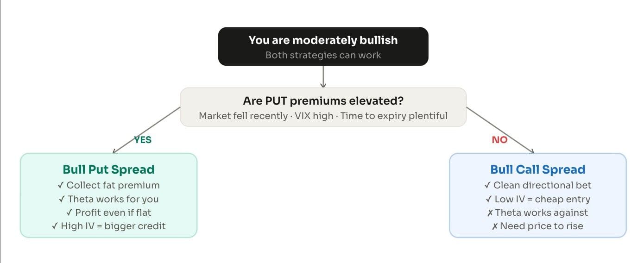Click the Bull Call Spread heading

click(537, 169)
